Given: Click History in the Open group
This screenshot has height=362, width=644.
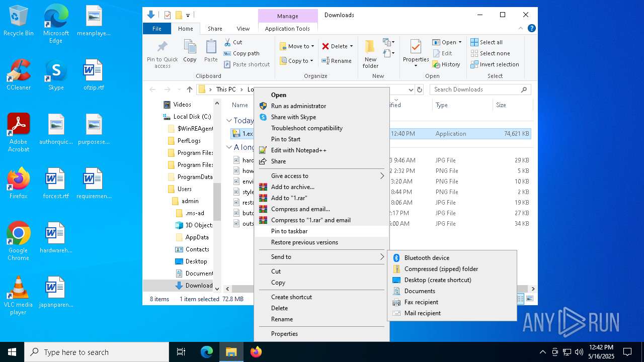Looking at the screenshot, I should [x=446, y=64].
